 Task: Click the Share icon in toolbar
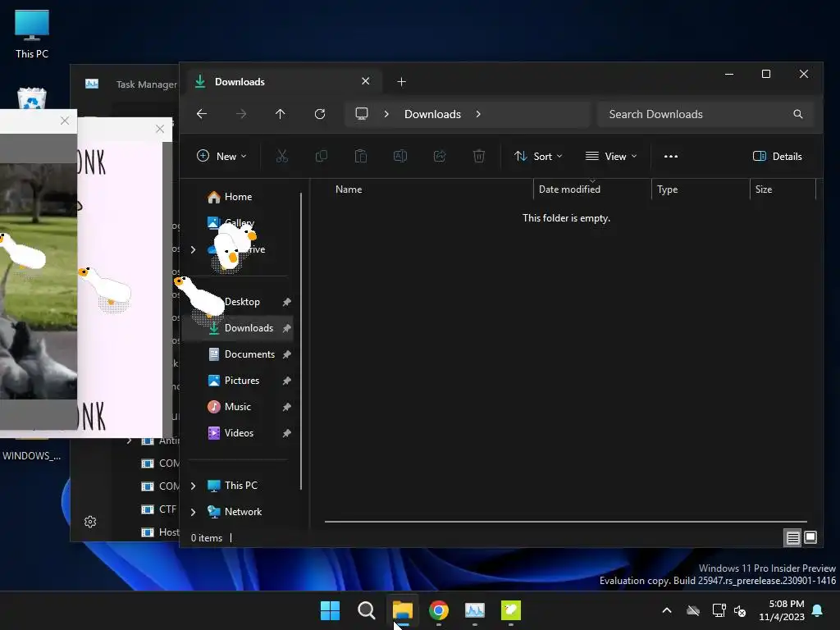coord(440,157)
